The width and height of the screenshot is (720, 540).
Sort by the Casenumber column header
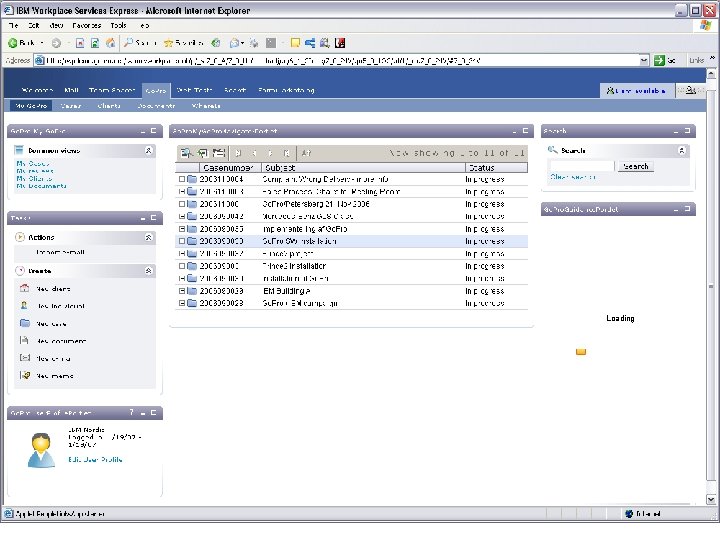pos(230,168)
